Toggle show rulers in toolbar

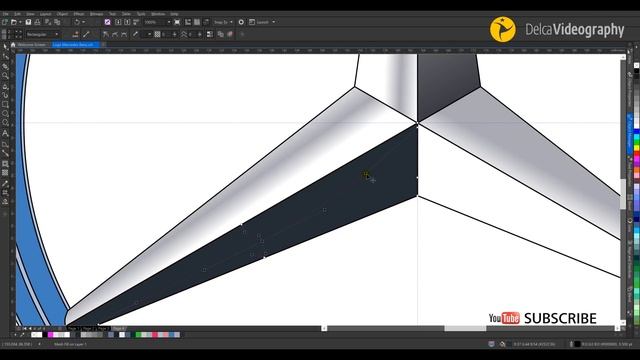(x=188, y=22)
